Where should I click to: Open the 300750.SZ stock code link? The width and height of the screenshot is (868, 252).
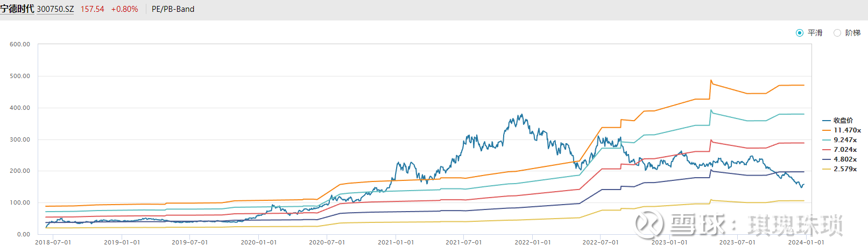point(55,9)
